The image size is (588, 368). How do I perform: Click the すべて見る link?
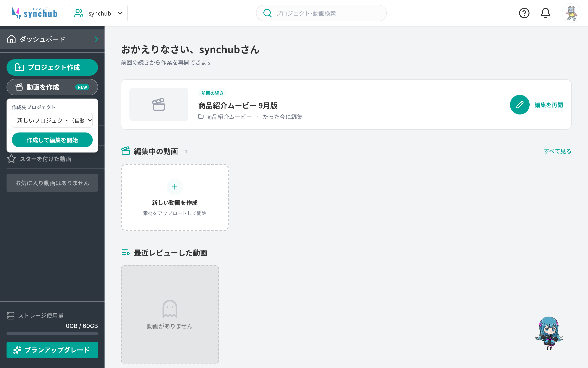pyautogui.click(x=557, y=151)
